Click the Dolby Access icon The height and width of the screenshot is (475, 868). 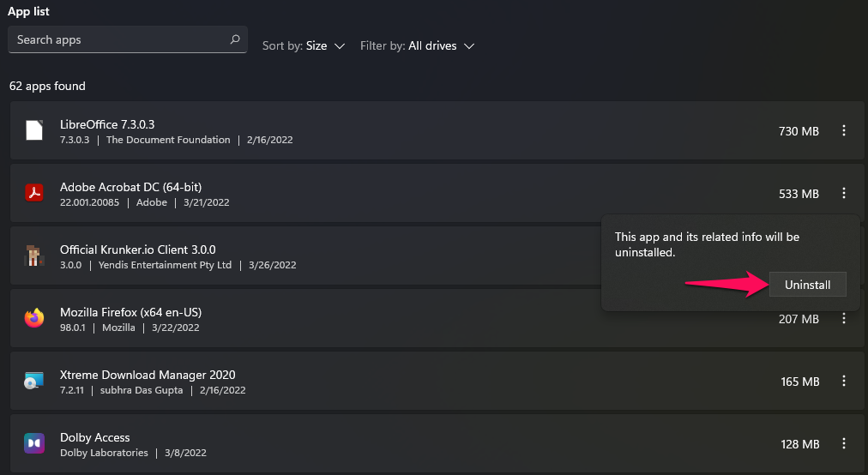point(34,443)
